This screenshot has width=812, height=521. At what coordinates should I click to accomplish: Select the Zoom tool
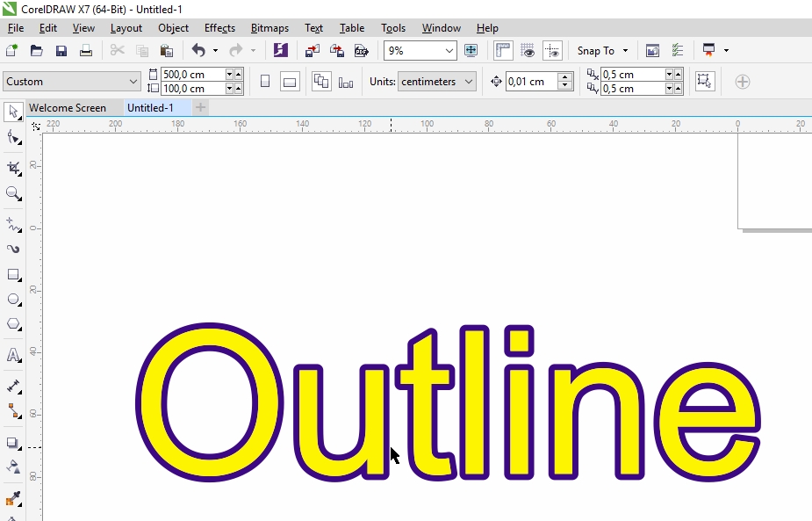tap(12, 193)
